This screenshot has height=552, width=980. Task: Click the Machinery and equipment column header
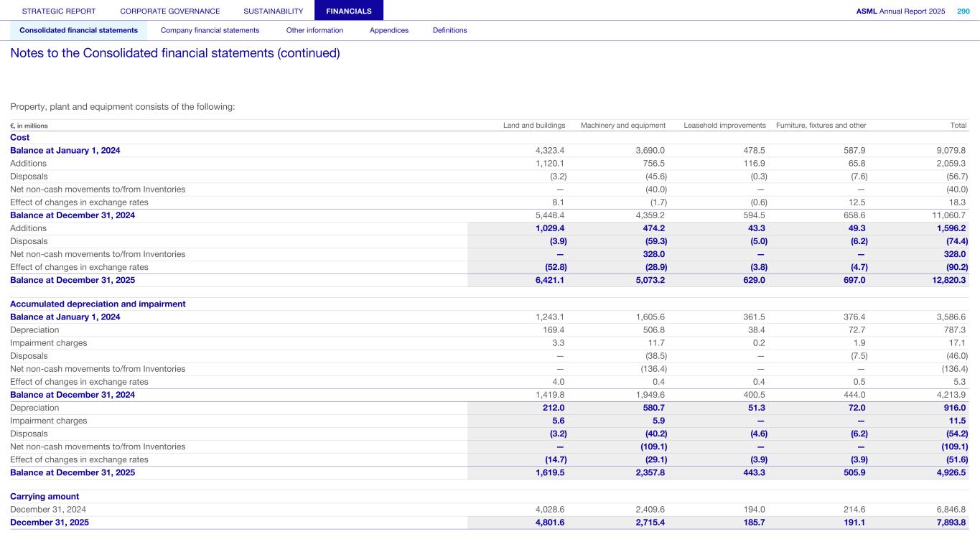[622, 126]
